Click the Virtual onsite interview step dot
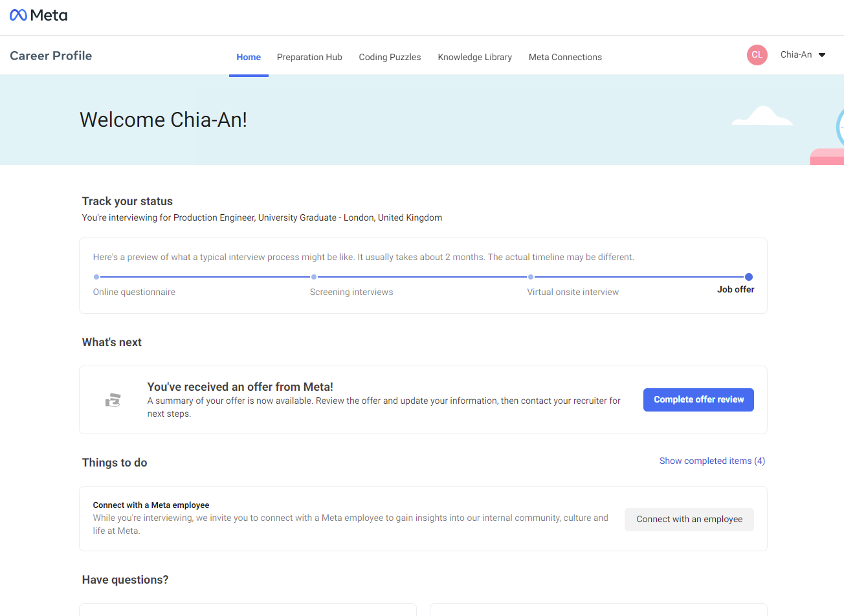844x616 pixels. click(531, 277)
